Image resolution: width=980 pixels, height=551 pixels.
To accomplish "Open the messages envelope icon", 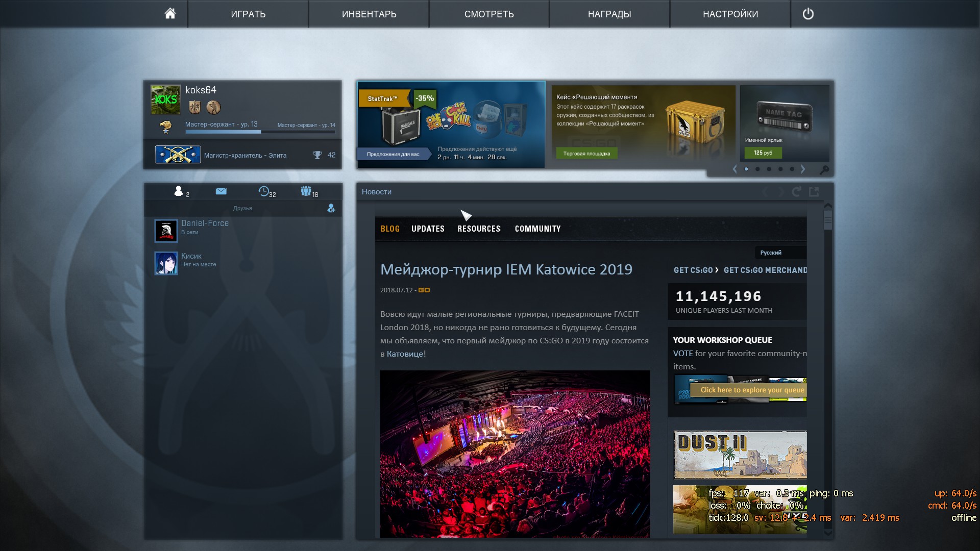I will click(221, 191).
